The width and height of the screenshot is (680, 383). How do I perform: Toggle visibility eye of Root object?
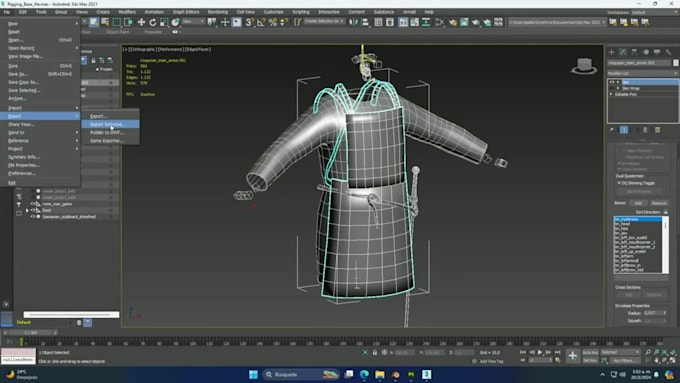(x=32, y=210)
